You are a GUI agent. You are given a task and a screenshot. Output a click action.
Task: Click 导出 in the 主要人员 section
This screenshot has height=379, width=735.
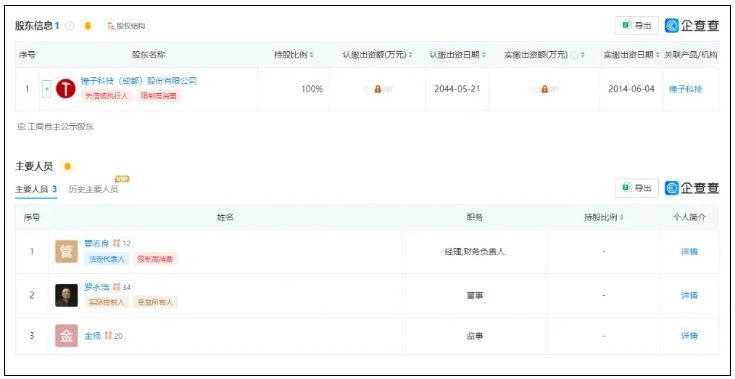637,188
